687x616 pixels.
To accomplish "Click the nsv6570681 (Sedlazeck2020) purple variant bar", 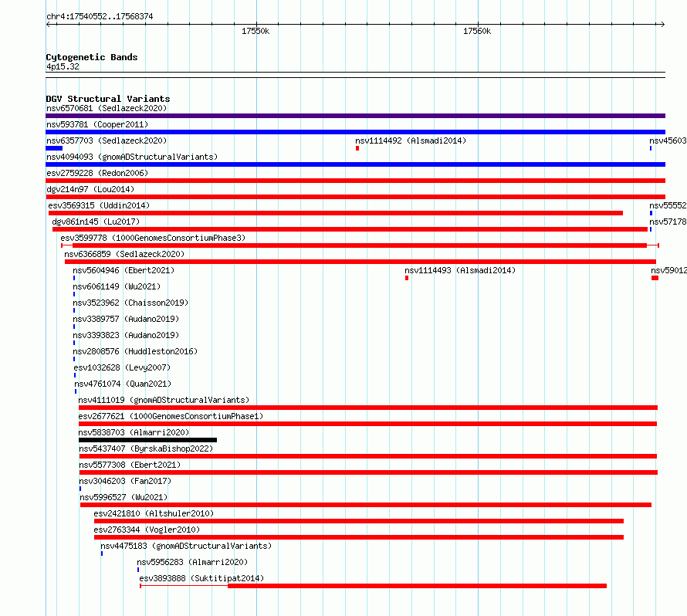I will coord(355,116).
